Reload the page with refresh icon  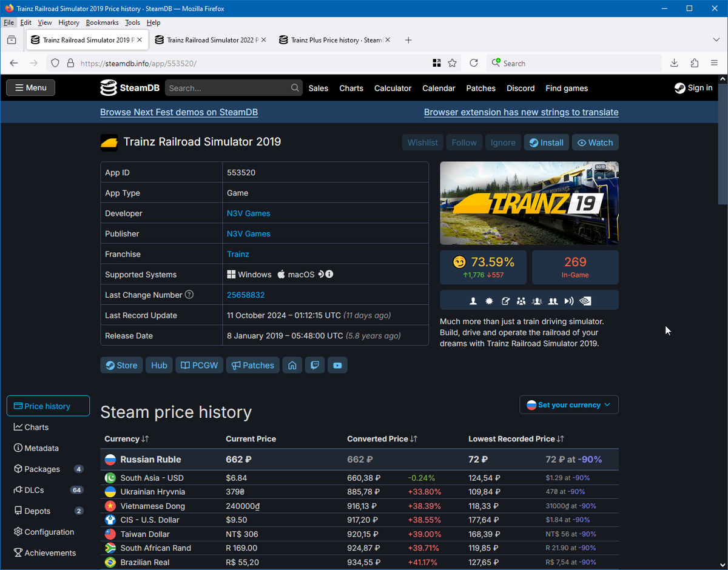pos(474,63)
